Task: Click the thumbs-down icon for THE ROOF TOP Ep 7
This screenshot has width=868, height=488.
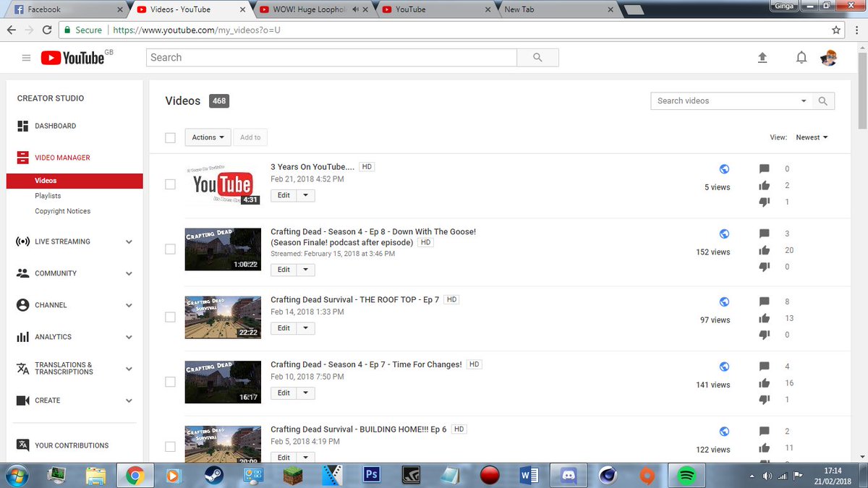Action: tap(765, 335)
